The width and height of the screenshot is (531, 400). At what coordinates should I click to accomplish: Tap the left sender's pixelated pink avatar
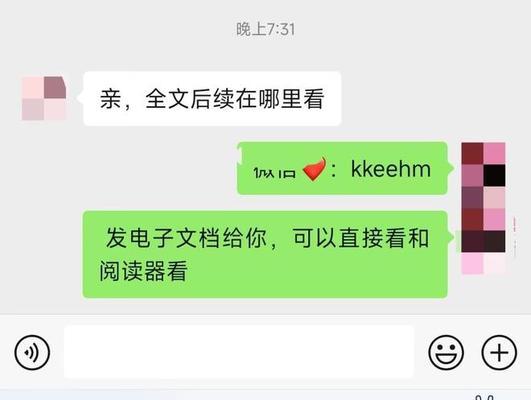pyautogui.click(x=44, y=98)
